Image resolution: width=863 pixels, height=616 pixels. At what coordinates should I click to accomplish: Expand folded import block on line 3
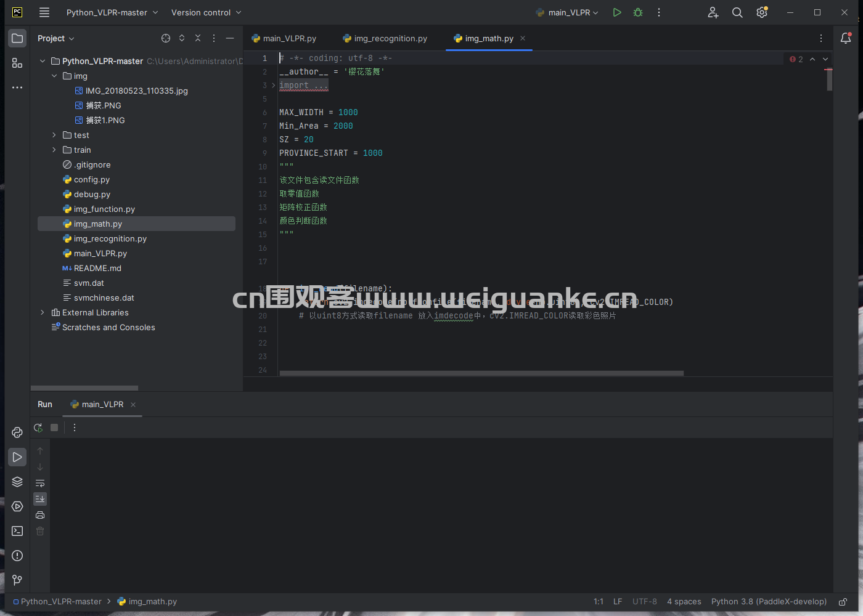[274, 85]
